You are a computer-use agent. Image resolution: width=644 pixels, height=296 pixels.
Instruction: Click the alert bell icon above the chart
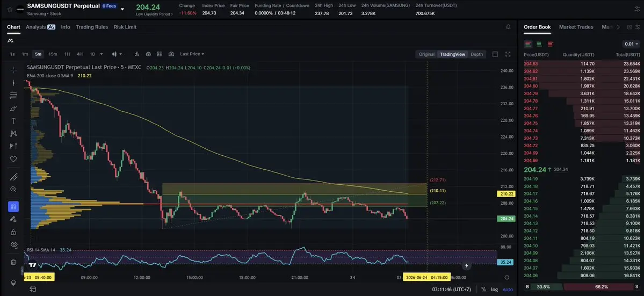(509, 27)
